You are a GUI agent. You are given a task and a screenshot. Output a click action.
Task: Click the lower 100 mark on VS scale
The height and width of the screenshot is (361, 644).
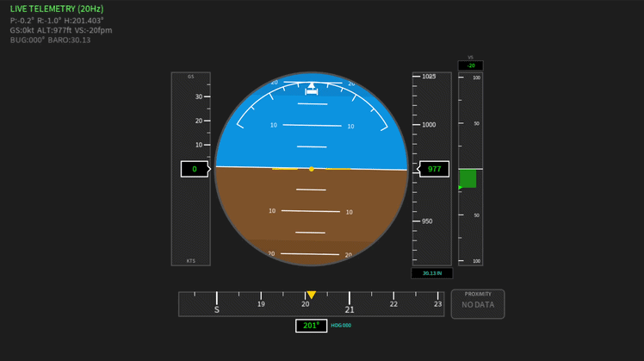click(x=476, y=261)
